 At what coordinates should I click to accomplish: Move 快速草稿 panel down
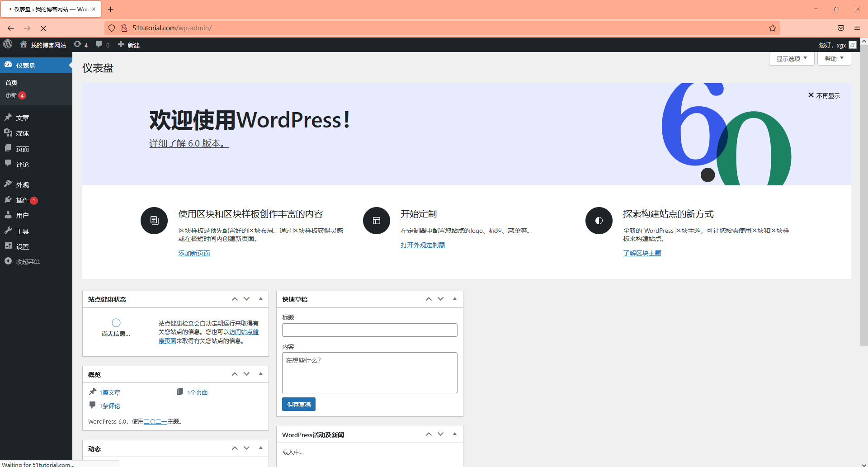(440, 299)
